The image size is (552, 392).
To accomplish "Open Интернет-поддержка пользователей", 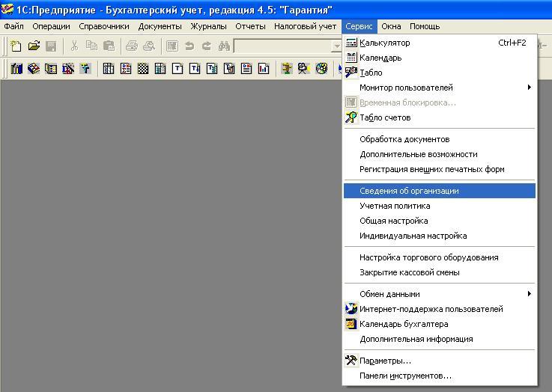I will (440, 309).
